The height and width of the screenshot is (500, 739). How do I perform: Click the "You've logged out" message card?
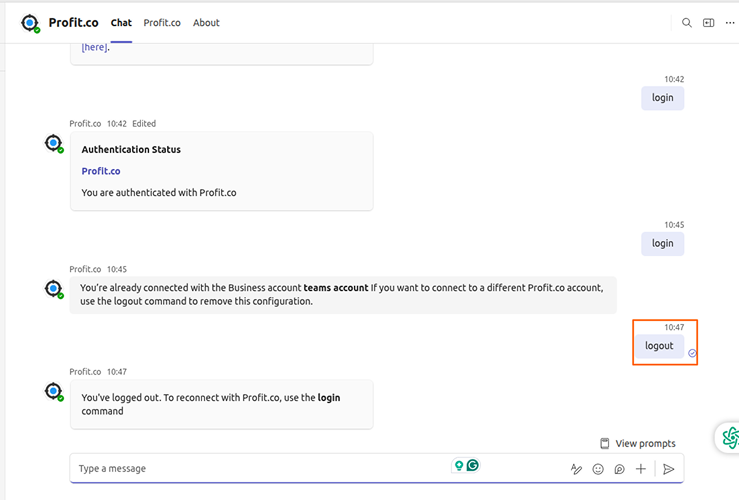222,404
